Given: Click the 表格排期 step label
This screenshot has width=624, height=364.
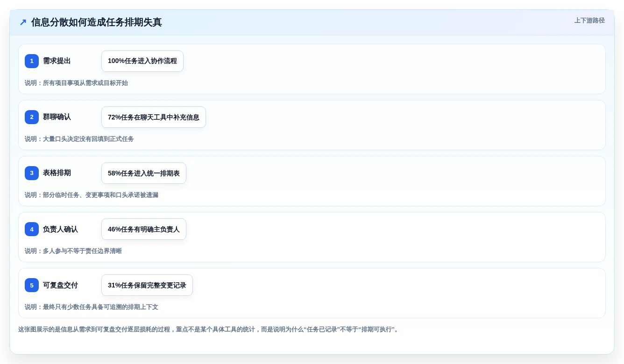Looking at the screenshot, I should 57,173.
